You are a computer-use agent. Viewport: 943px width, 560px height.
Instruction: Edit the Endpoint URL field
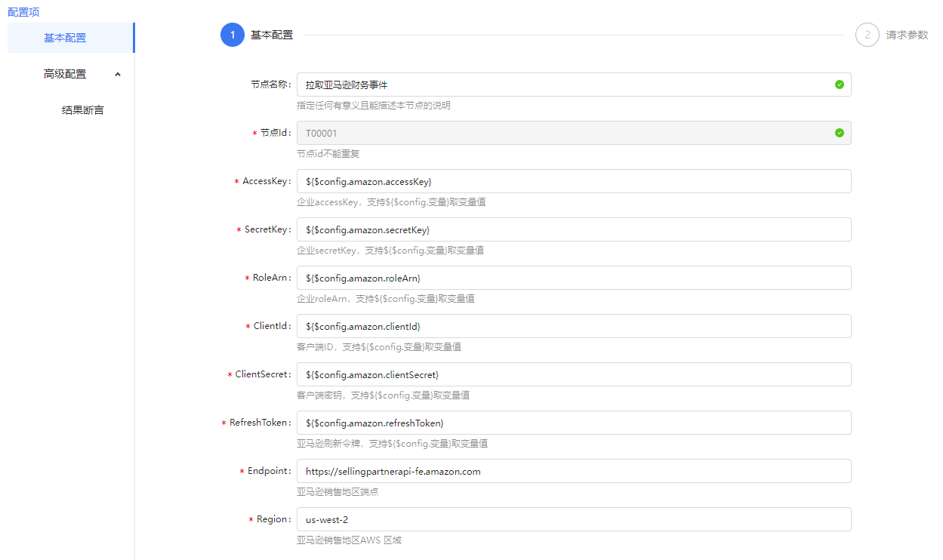tap(573, 471)
